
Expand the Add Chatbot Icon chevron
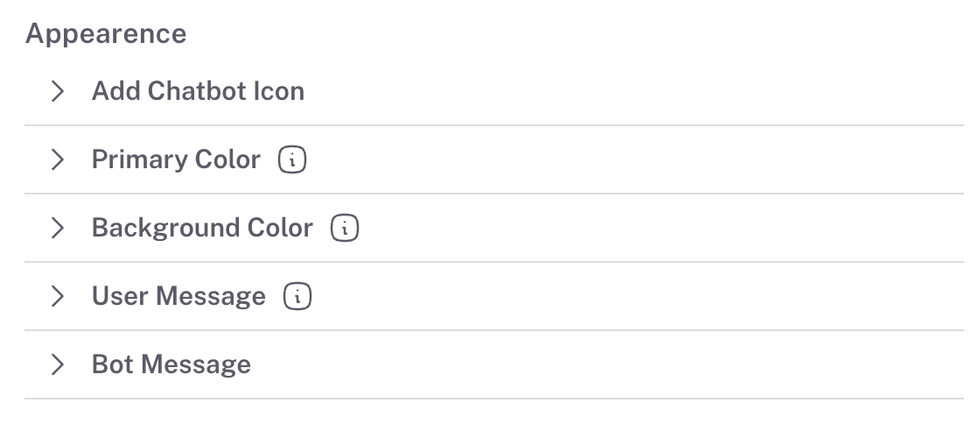point(58,91)
